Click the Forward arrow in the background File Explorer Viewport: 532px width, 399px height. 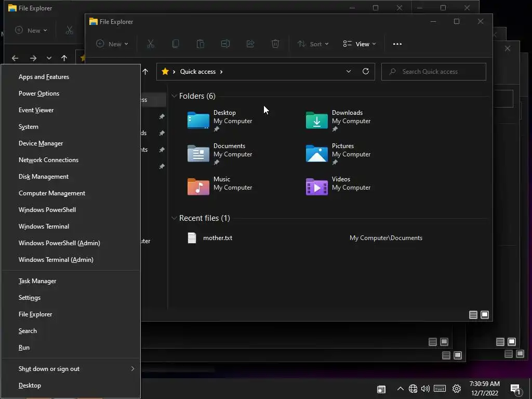[33, 58]
